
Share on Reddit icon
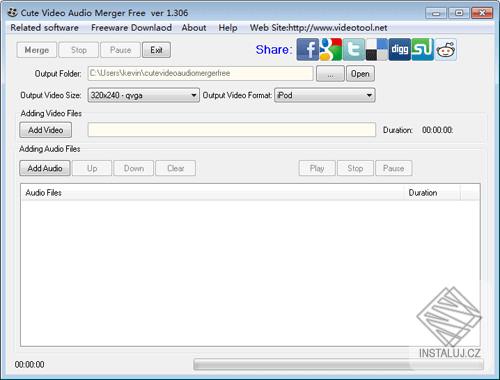click(x=446, y=49)
